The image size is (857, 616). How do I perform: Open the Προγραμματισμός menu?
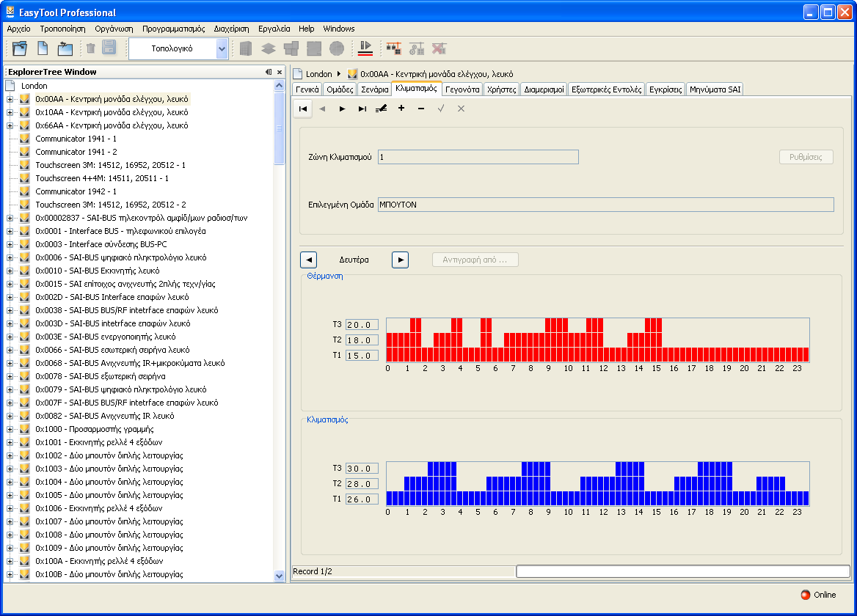pyautogui.click(x=173, y=29)
